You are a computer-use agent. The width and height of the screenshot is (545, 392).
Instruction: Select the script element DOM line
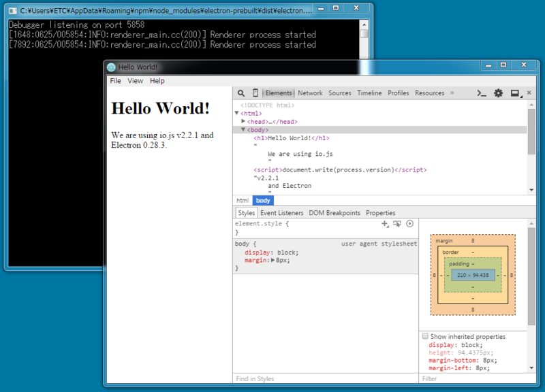[340, 169]
